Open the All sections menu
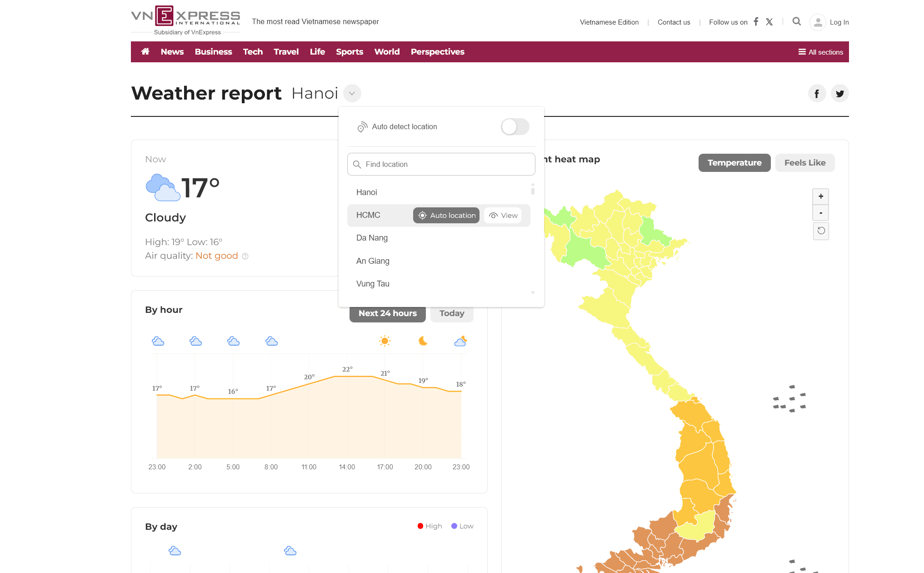This screenshot has width=924, height=573. (x=820, y=52)
